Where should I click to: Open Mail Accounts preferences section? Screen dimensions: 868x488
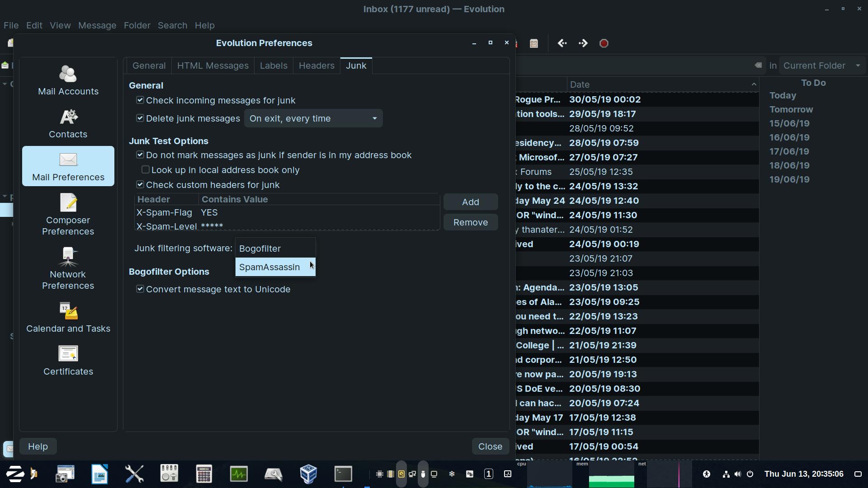coord(68,80)
